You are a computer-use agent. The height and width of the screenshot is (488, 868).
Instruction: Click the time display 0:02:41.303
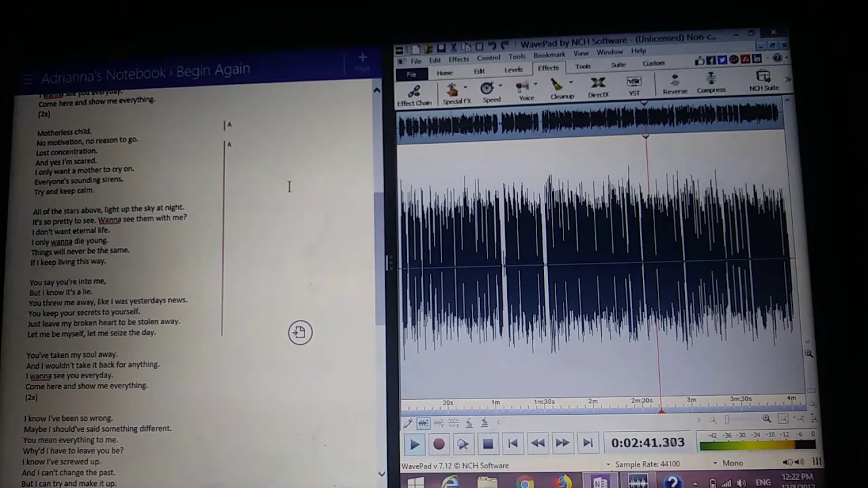(648, 443)
